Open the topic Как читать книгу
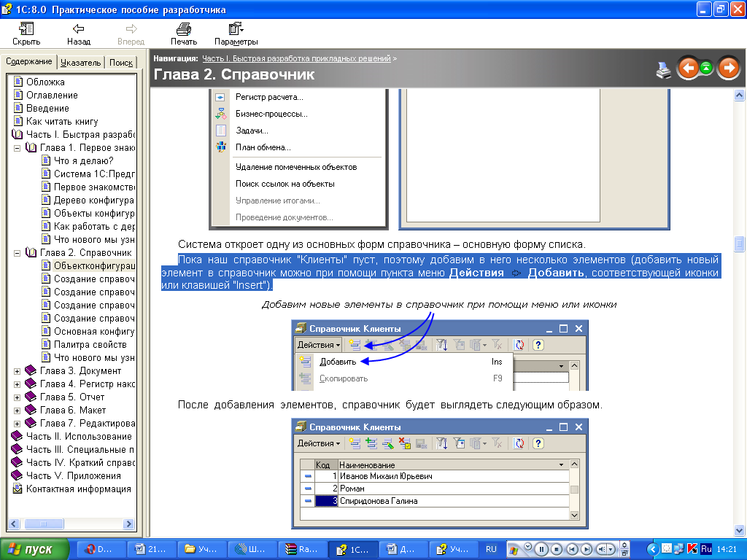 62,122
